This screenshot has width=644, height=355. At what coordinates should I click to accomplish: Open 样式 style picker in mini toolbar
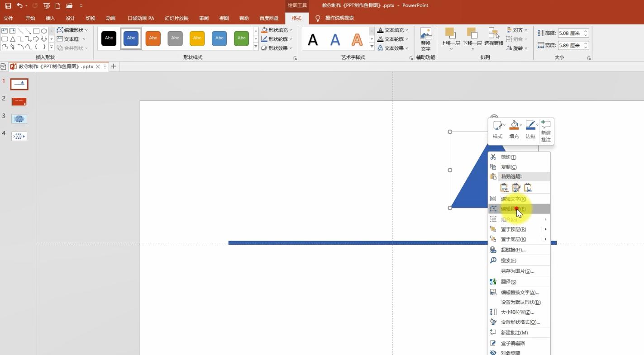click(498, 130)
